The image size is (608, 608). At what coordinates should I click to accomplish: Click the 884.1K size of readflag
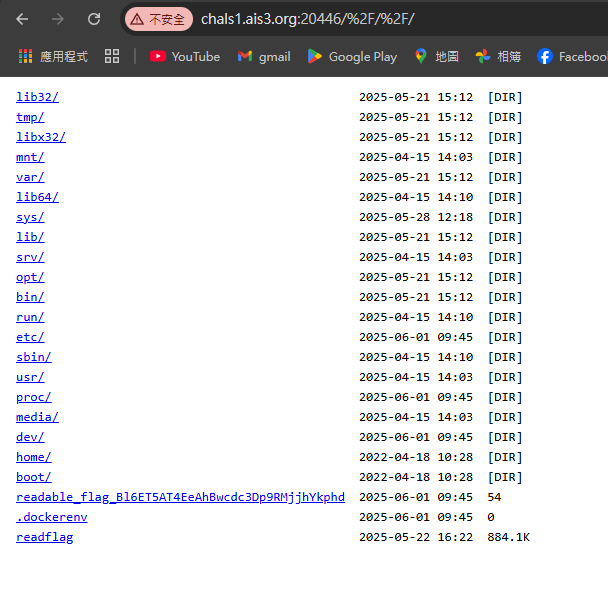508,537
